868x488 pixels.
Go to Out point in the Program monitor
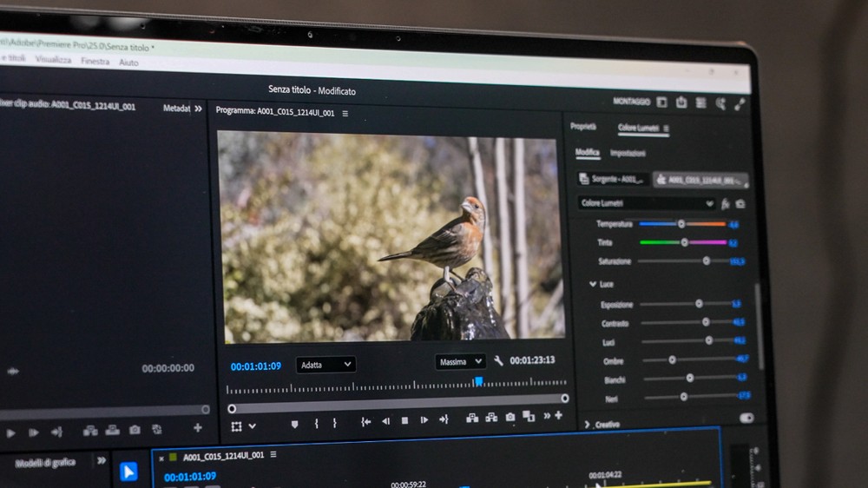click(444, 420)
